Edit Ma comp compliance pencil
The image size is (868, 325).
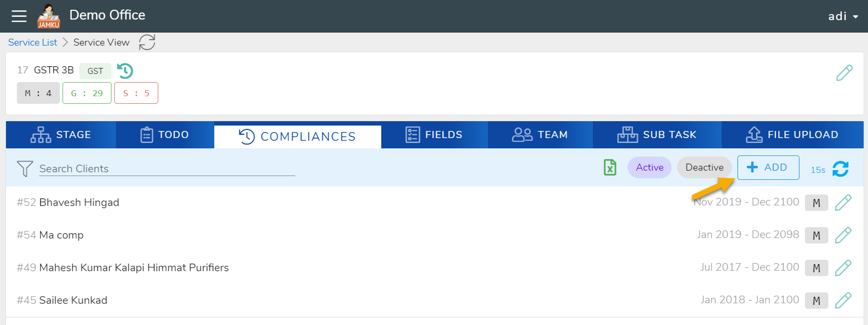pyautogui.click(x=843, y=235)
